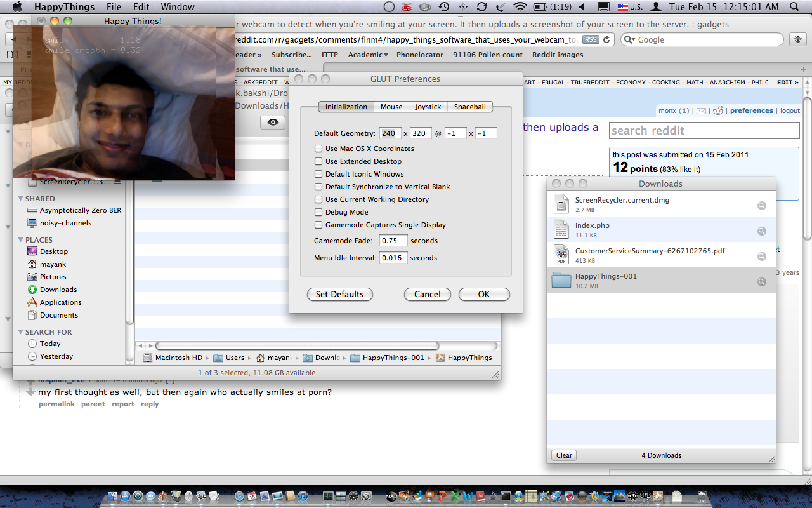The height and width of the screenshot is (508, 812).
Task: Collapse the PLACES section disclosure triangle
Action: coord(20,240)
